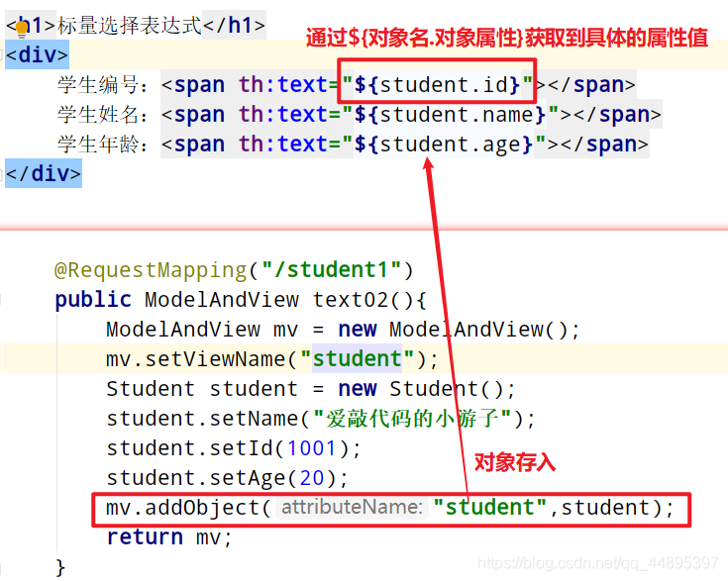This screenshot has width=728, height=581.
Task: Click the 标量选择表达式 heading text
Action: tap(130, 25)
